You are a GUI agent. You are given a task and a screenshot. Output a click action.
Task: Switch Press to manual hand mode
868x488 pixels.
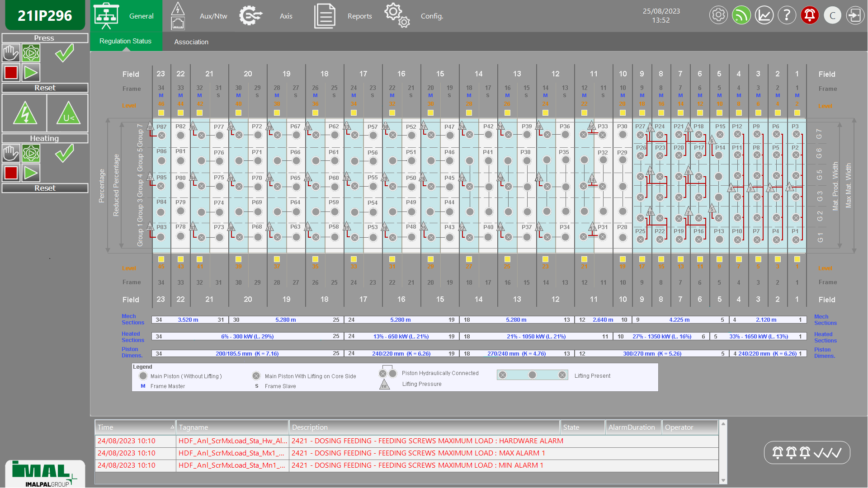(x=11, y=53)
